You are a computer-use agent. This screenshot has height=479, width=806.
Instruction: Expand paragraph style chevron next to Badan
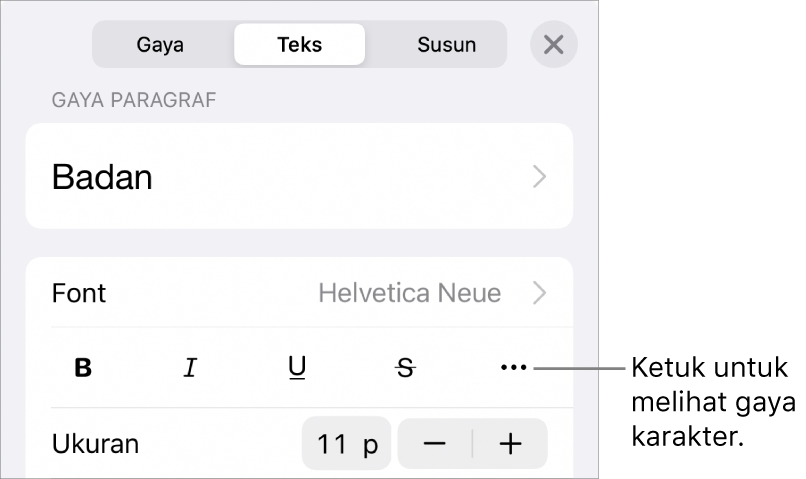(539, 177)
